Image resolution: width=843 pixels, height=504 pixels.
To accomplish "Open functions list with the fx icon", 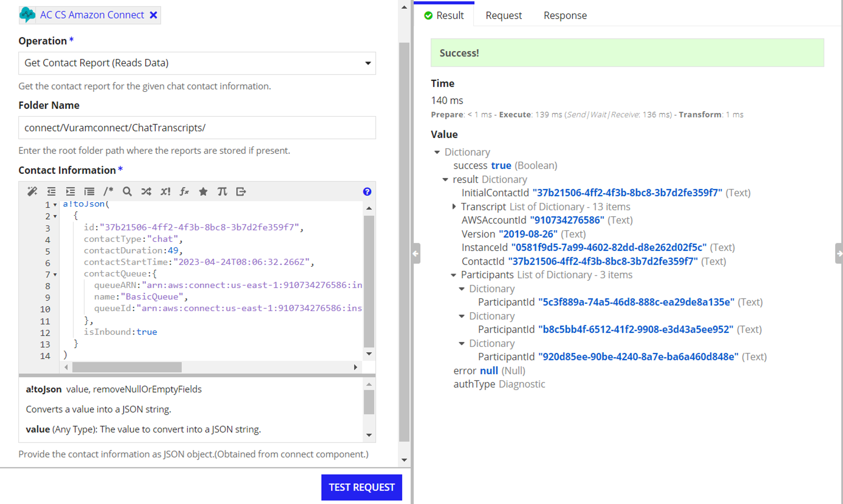I will pyautogui.click(x=184, y=192).
